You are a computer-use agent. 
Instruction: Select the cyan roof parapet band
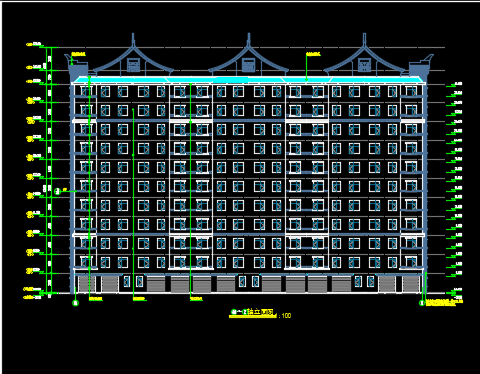point(249,80)
